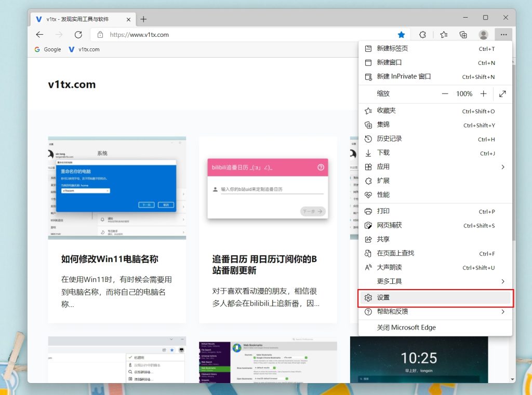Choose 新建 InPrivate 窗口 menu entry
The width and height of the screenshot is (532, 395).
click(435, 77)
